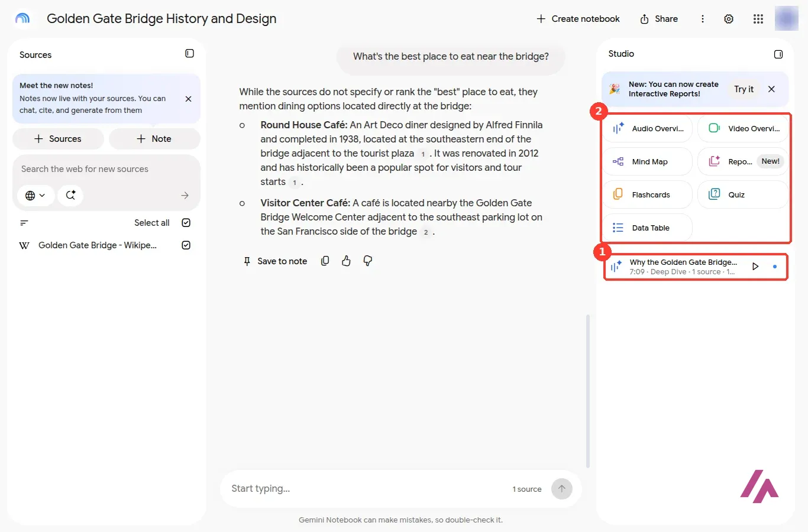Dismiss the Interactive Reports banner
The height and width of the screenshot is (532, 808).
(x=771, y=89)
